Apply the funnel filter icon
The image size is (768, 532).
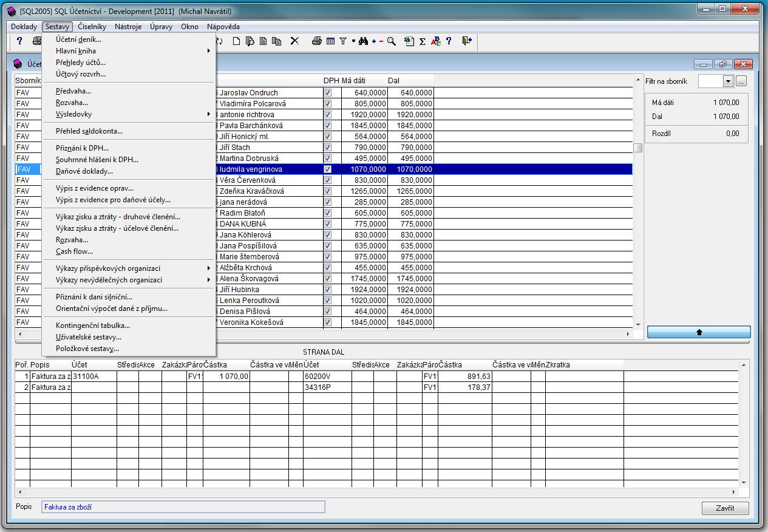coord(343,41)
